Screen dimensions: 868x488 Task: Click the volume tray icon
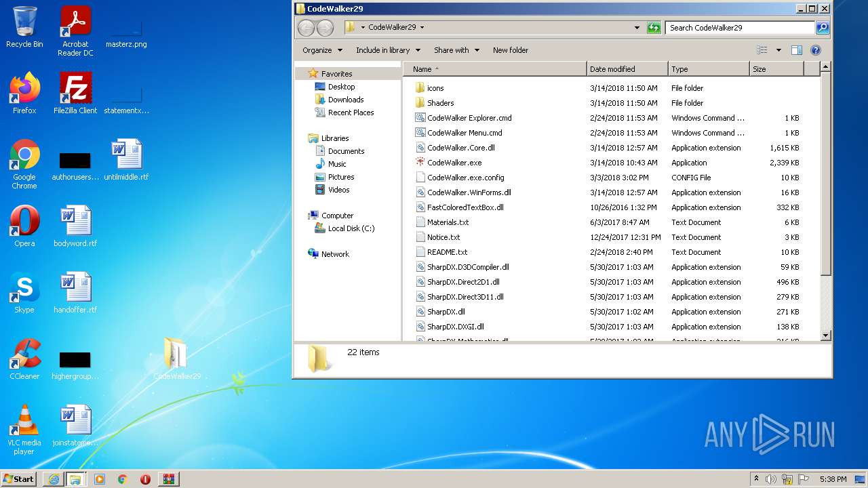pos(771,479)
